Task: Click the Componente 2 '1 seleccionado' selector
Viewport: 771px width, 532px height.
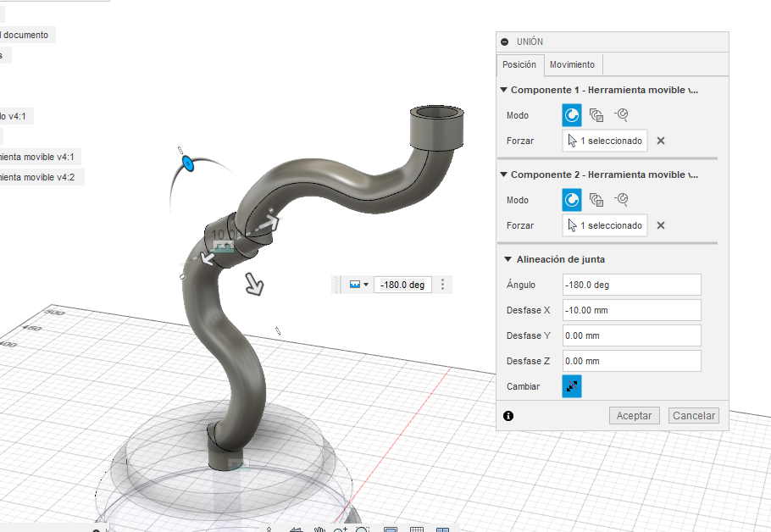Action: pos(605,225)
